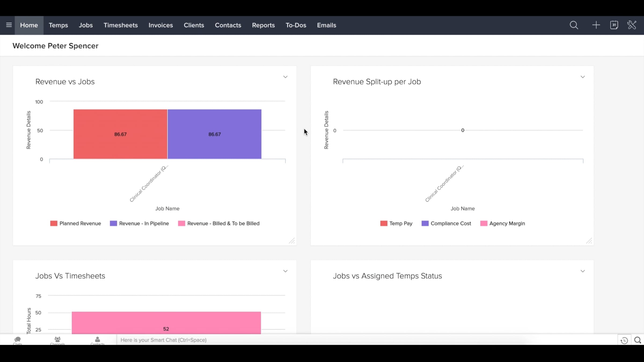Open Channels in the bottom bar
This screenshot has height=362, width=644.
[57, 340]
